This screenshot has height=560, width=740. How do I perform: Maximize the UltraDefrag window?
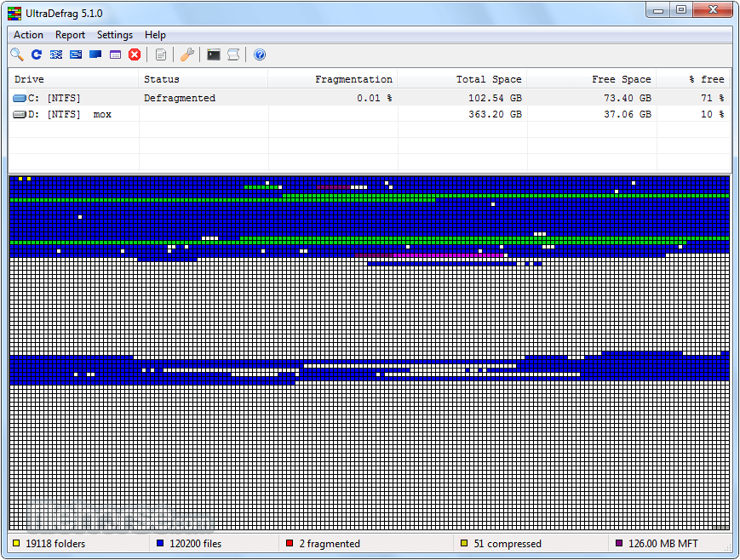681,10
